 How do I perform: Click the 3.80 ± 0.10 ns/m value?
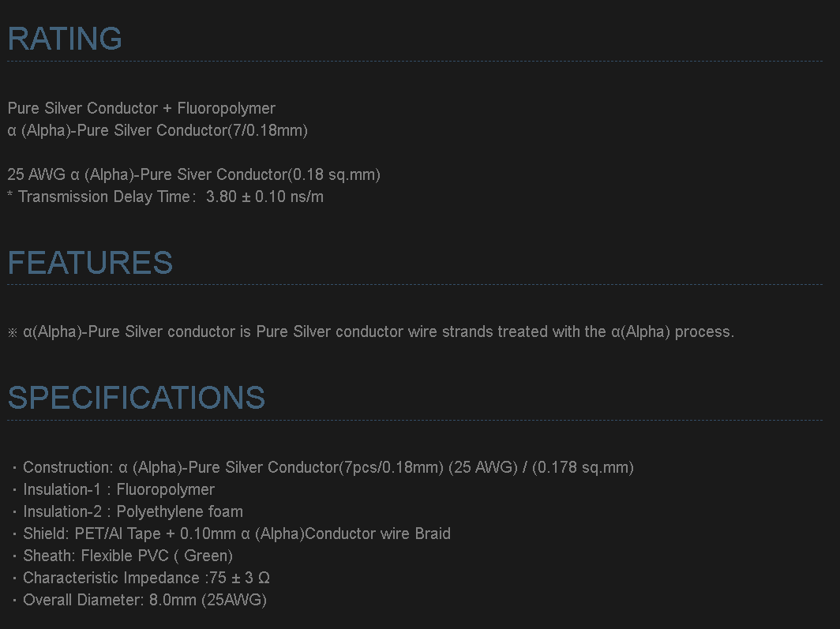click(x=264, y=197)
